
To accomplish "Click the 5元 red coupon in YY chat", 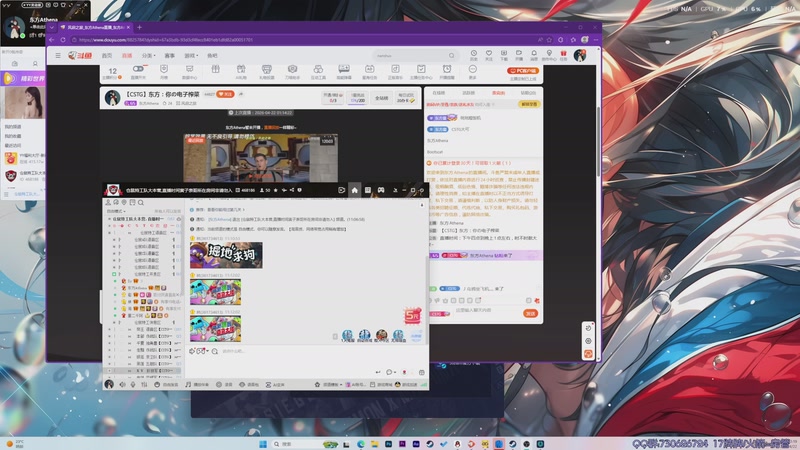I will 413,316.
